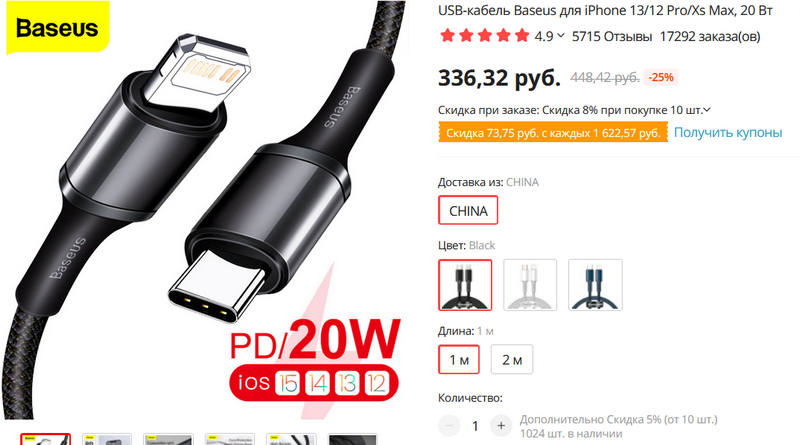Open the second gallery thumbnail
Screen dimensions: 800x445
(x=107, y=439)
